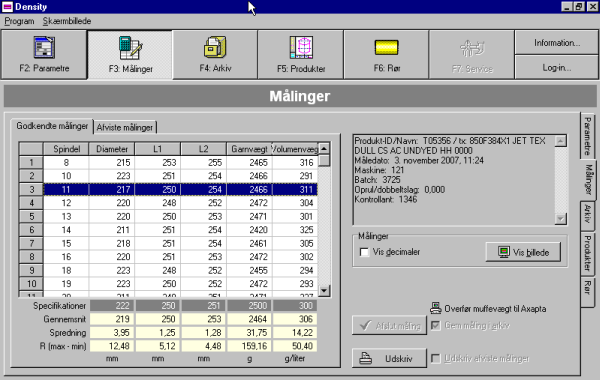Click the checkmark icon on Afslut måling

pos(365,325)
